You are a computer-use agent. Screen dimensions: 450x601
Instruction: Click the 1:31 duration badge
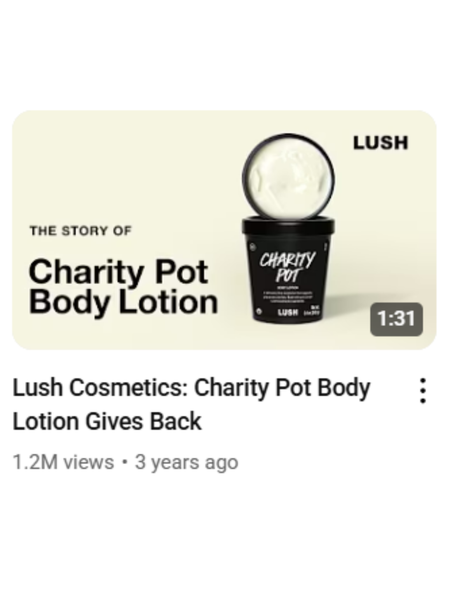tap(396, 319)
